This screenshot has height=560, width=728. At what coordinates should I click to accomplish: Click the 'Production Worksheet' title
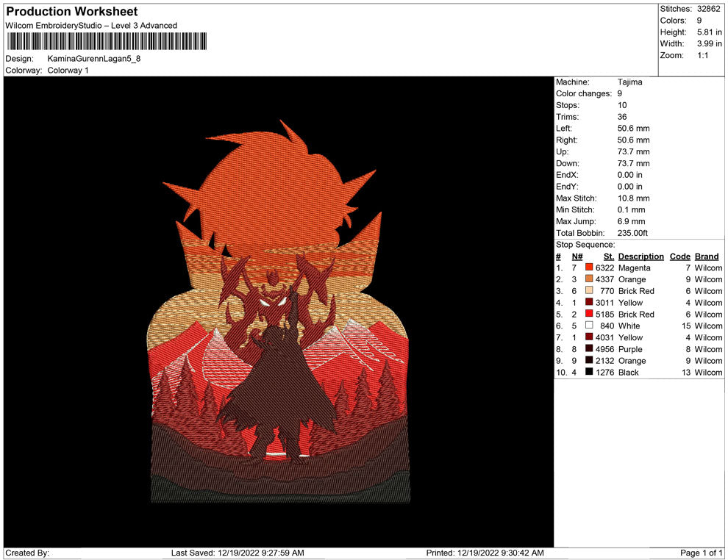[x=72, y=12]
